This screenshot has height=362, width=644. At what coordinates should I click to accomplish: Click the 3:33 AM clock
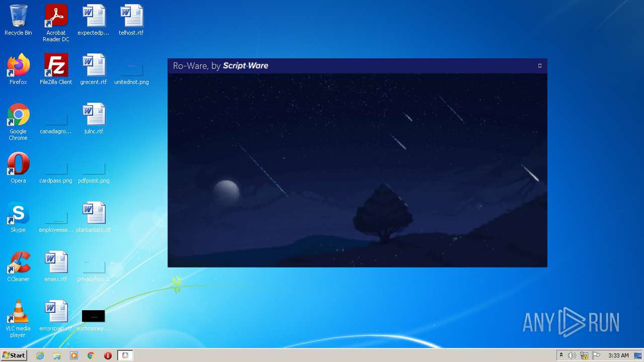pyautogui.click(x=618, y=355)
